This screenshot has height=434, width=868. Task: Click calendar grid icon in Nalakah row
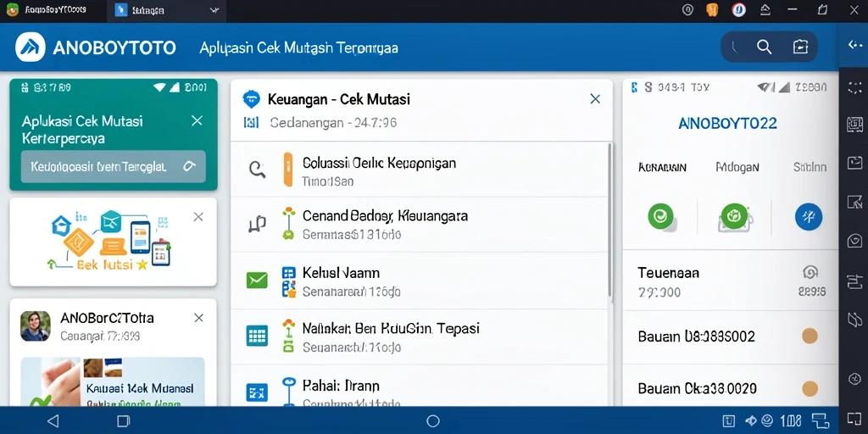tap(257, 336)
